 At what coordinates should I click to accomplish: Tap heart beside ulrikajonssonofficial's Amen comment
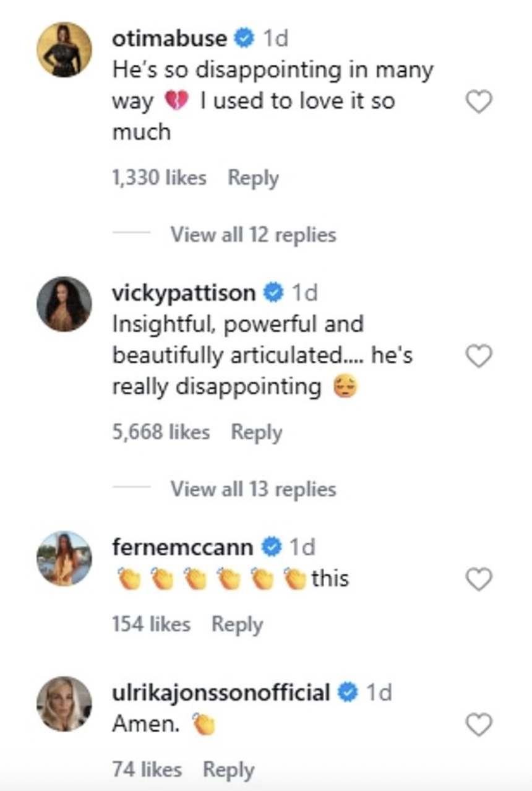point(478,724)
